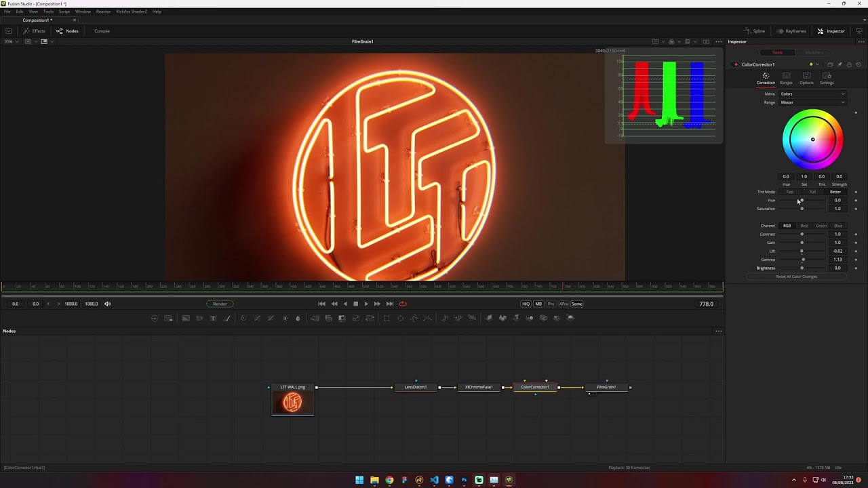This screenshot has width=868, height=488.
Task: Toggle the red loop playback icon
Action: click(403, 304)
